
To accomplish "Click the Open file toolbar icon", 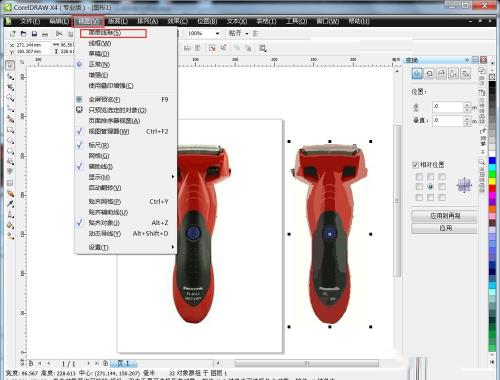I will [23, 34].
